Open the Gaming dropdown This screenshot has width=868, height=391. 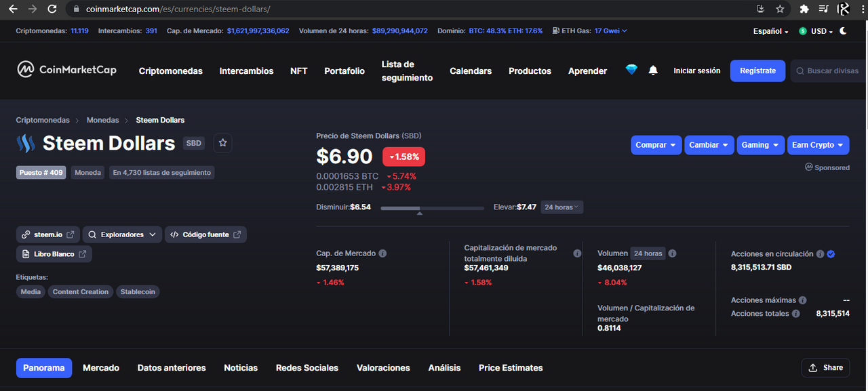click(761, 145)
